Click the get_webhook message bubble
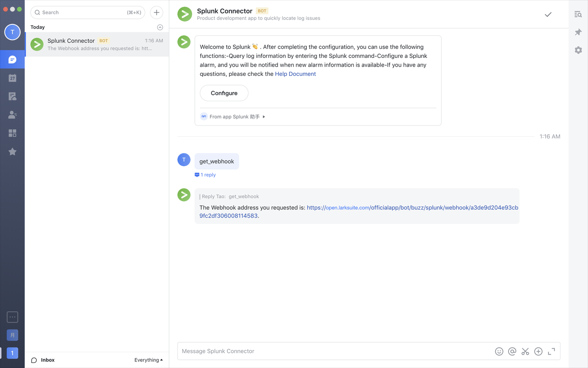This screenshot has width=588, height=368. pyautogui.click(x=217, y=161)
